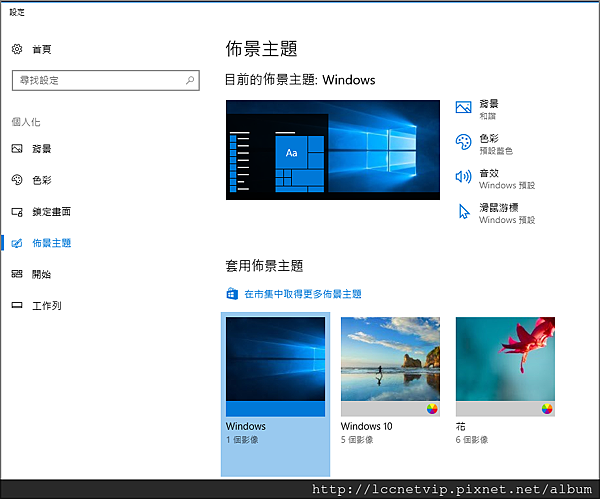The width and height of the screenshot is (600, 499).
Task: Open 首頁 home label in sidebar
Action: coord(42,49)
